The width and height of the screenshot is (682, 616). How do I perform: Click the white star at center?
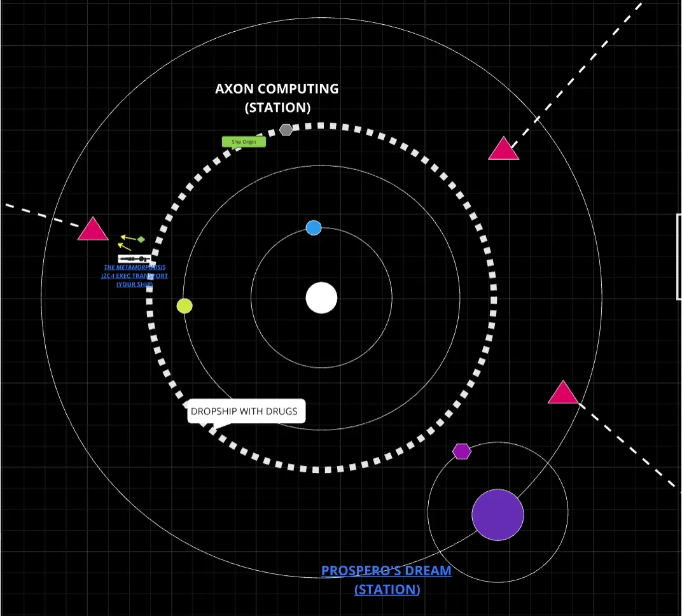point(321,298)
